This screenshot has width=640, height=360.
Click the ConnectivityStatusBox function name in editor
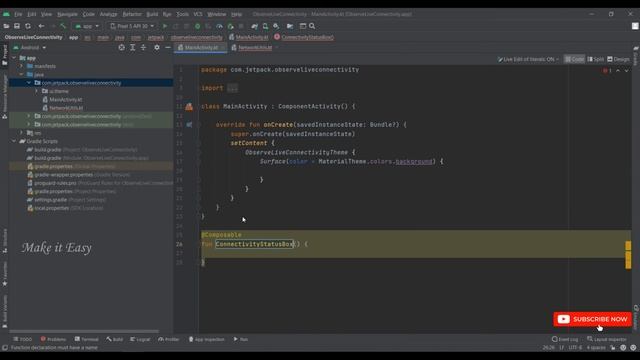click(x=254, y=244)
